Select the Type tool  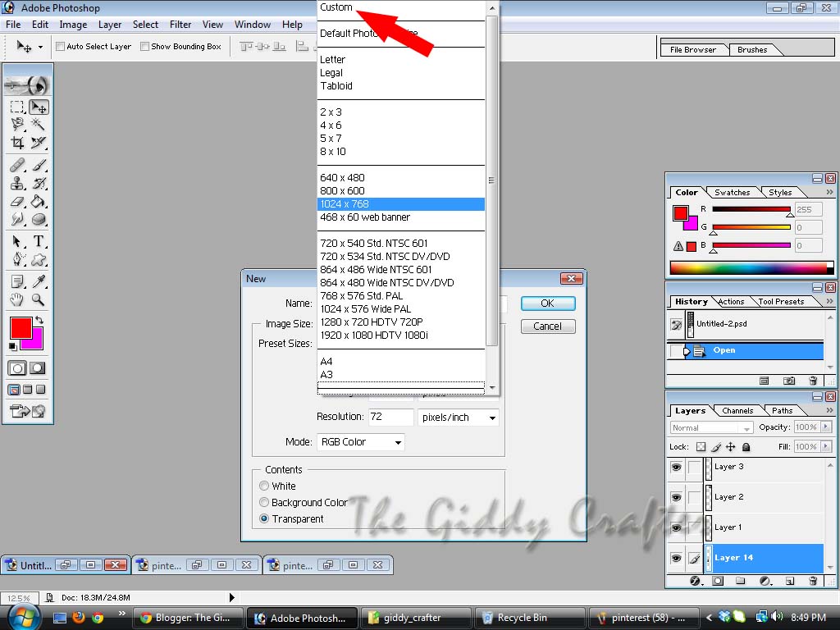click(39, 242)
